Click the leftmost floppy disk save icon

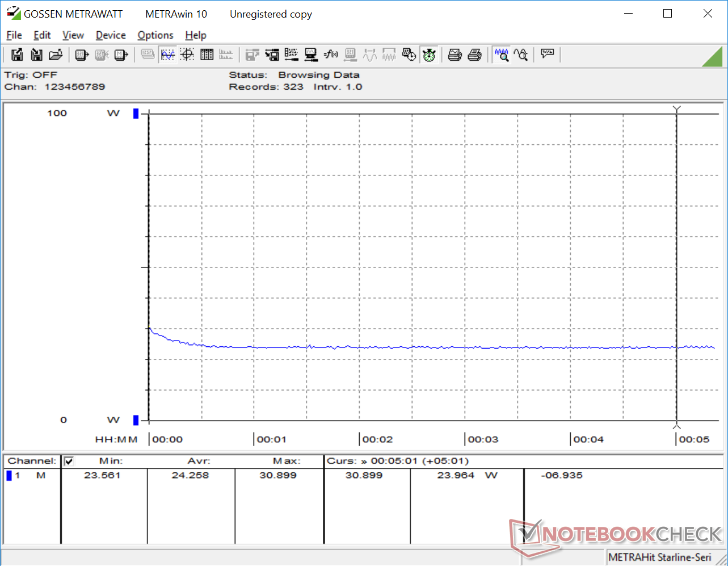[x=17, y=54]
